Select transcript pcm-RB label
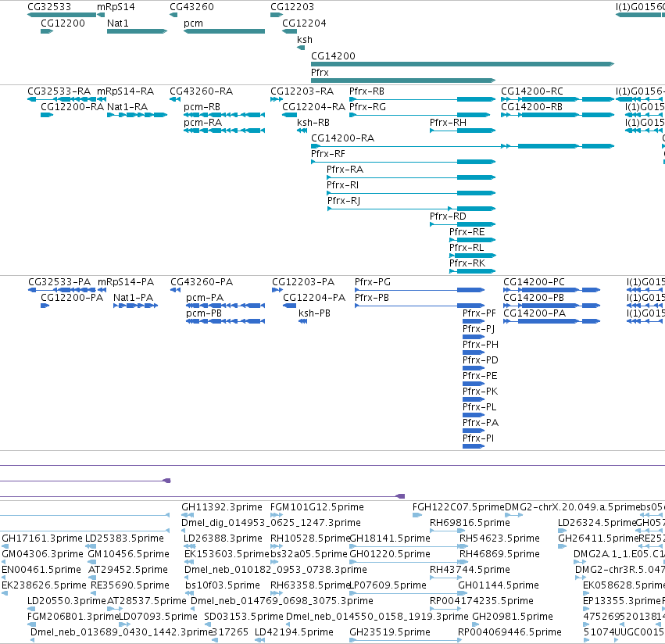The image size is (665, 644). tap(202, 107)
